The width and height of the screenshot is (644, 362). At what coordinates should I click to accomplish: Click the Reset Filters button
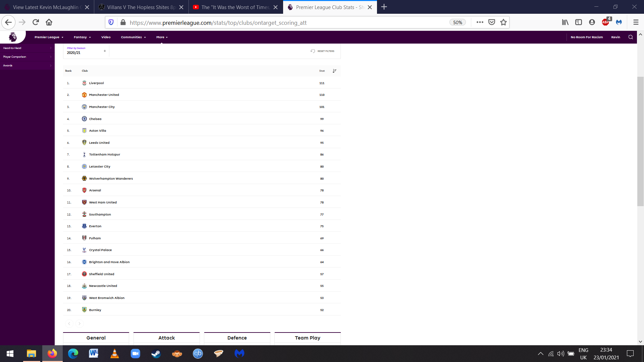coord(322,51)
